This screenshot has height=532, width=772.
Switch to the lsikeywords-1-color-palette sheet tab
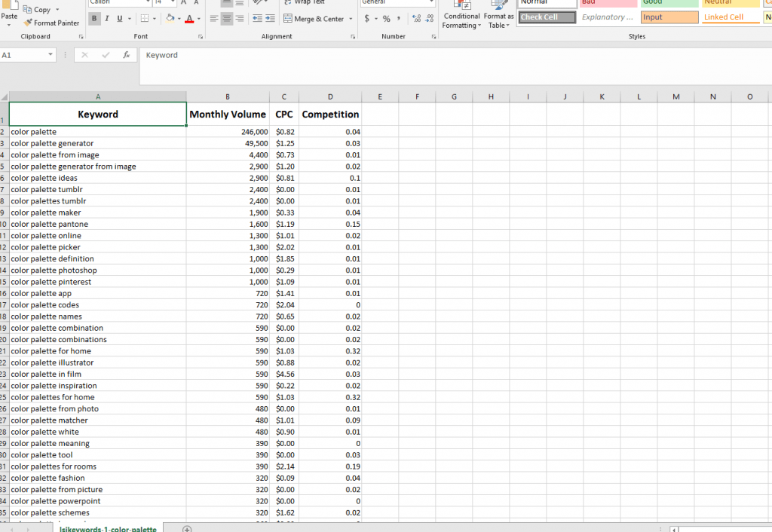click(x=108, y=528)
